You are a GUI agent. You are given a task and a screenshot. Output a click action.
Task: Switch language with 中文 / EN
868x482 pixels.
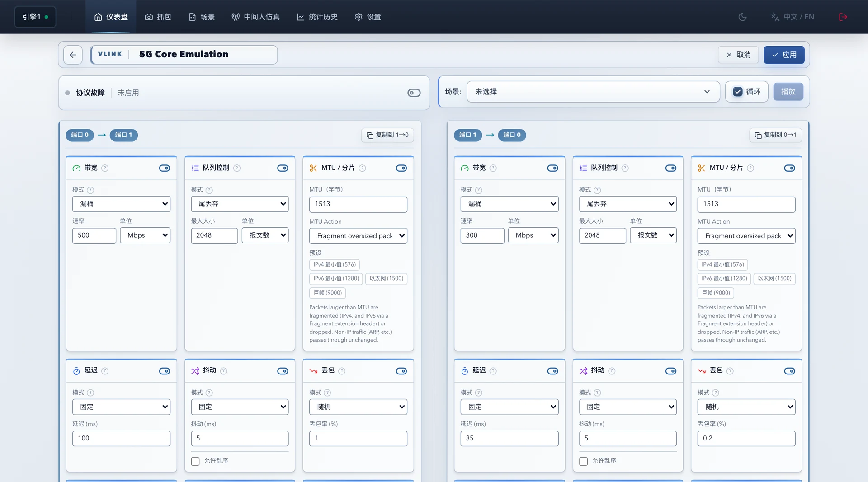793,17
